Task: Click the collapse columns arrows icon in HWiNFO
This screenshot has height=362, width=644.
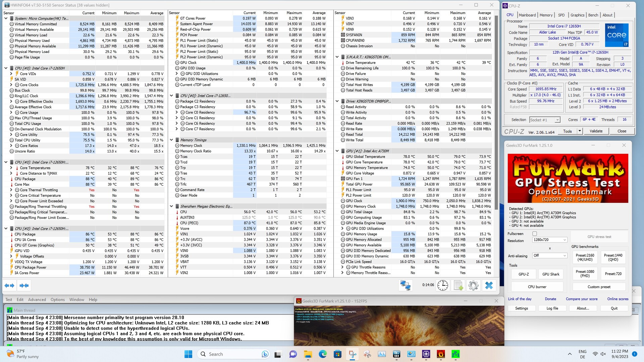Action: coord(24,286)
